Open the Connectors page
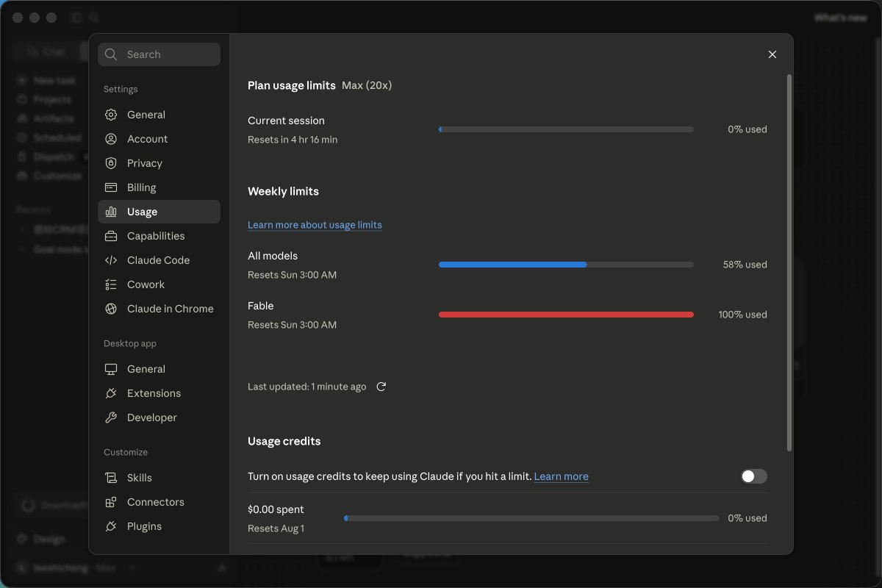 159,502
